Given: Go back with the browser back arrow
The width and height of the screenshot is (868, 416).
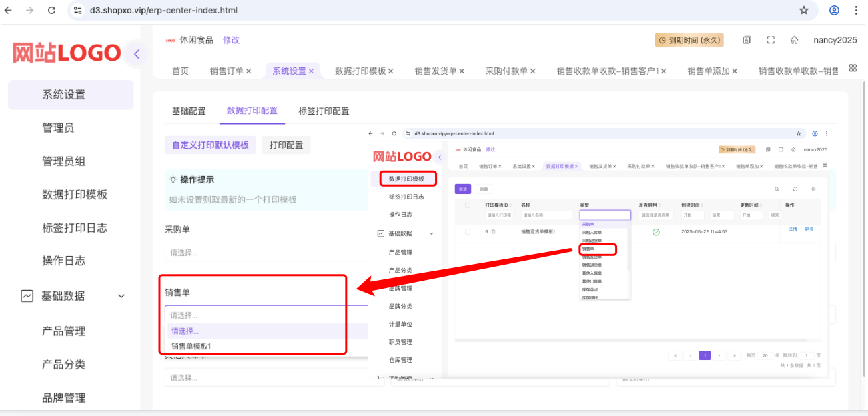Looking at the screenshot, I should pyautogui.click(x=9, y=11).
